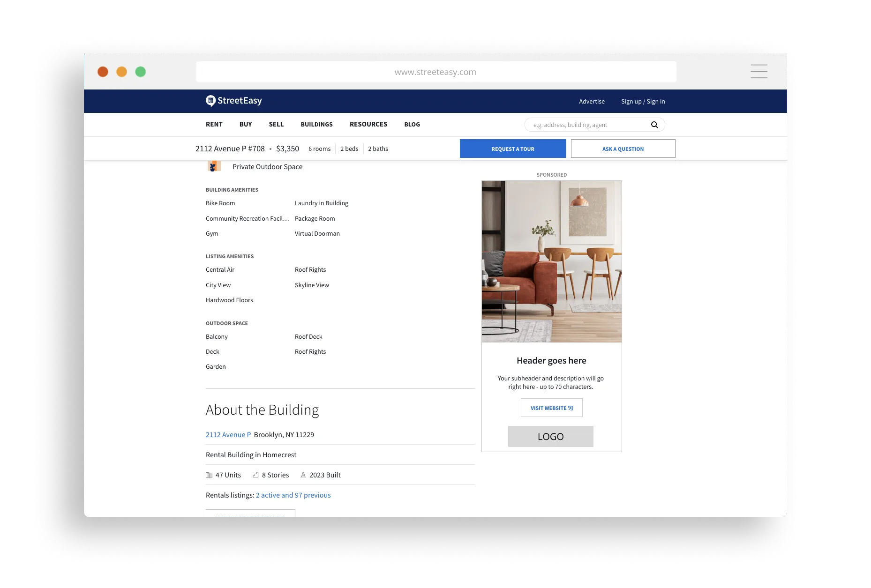Click the Virtual Doorman amenity
The image size is (871, 588).
tap(317, 233)
